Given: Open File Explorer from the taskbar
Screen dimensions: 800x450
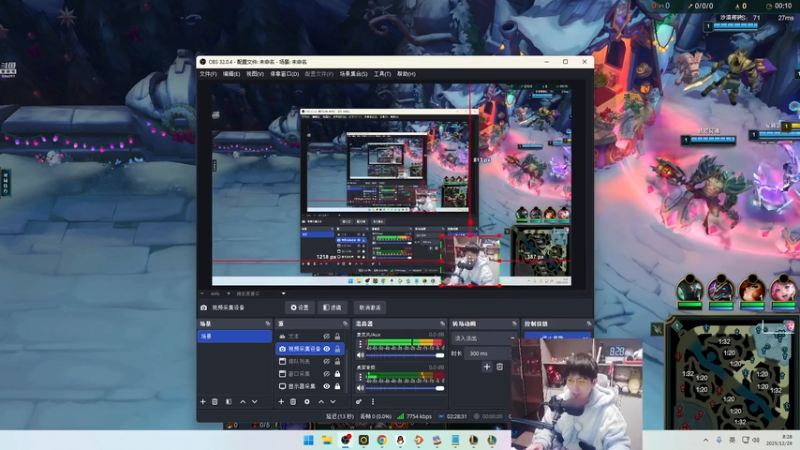Looking at the screenshot, I should [327, 440].
